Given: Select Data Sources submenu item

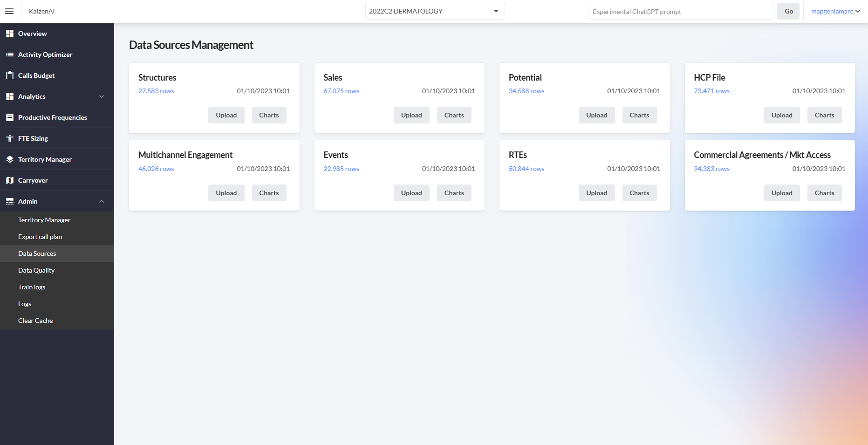Looking at the screenshot, I should (x=57, y=253).
